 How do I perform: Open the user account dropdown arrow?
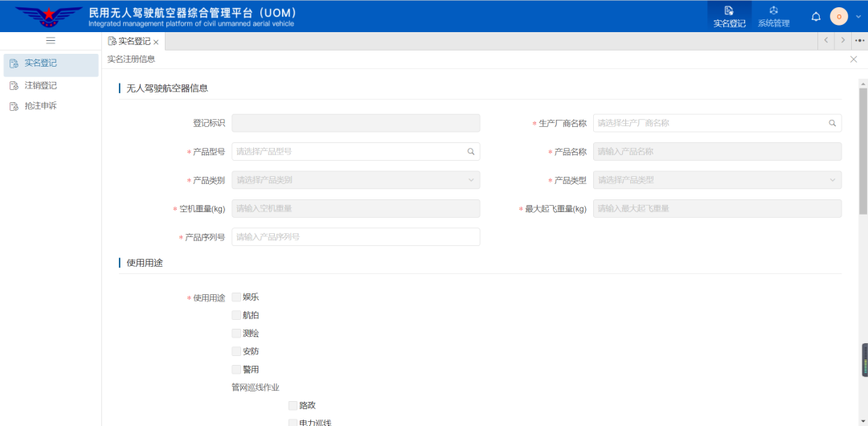[858, 16]
